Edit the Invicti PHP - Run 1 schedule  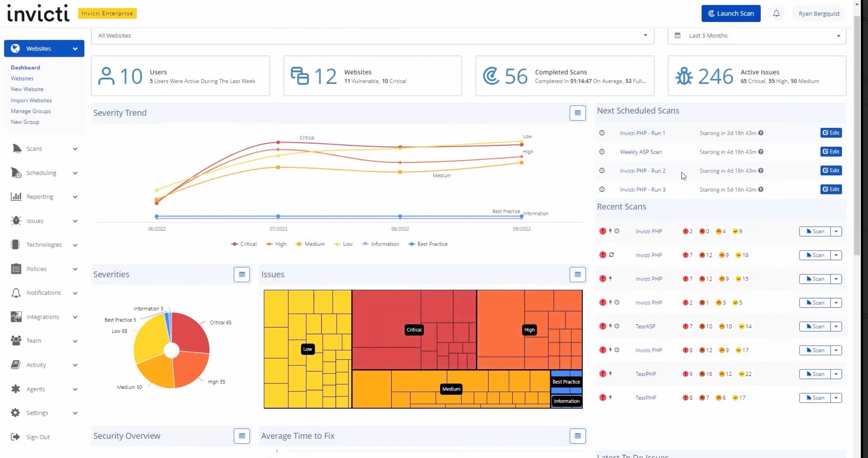(831, 133)
